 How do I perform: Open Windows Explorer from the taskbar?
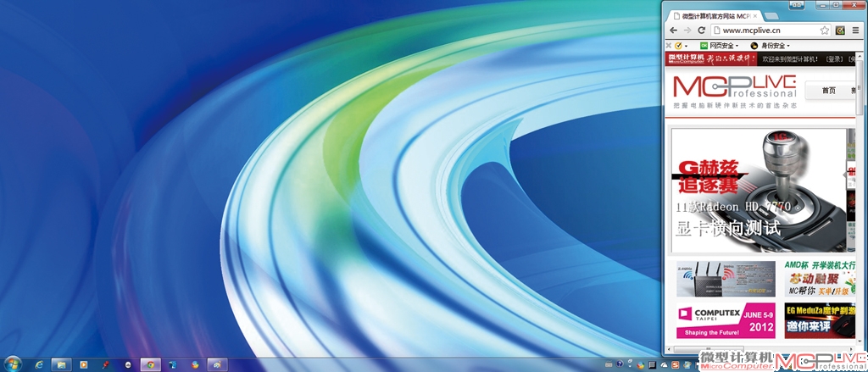(61, 365)
